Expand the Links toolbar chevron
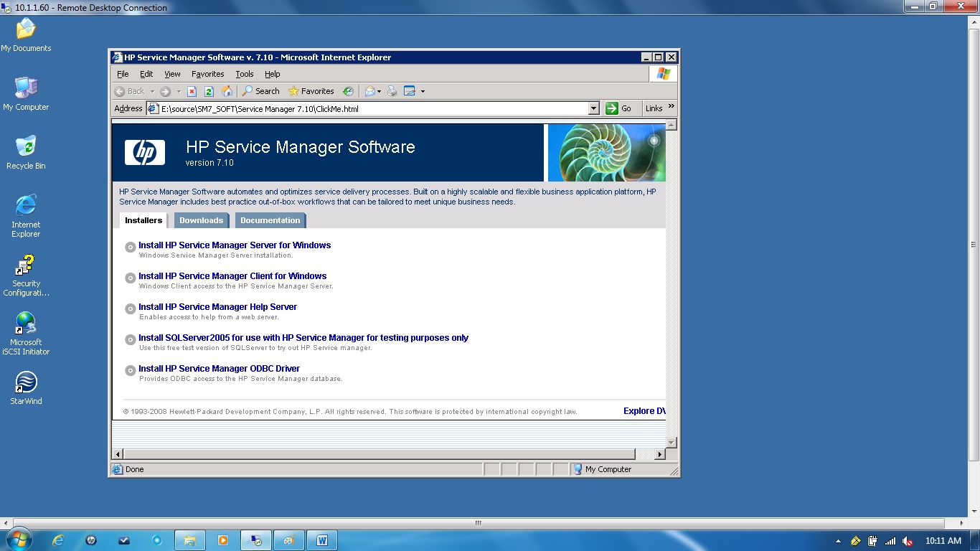Viewport: 980px width, 551px height. pyautogui.click(x=672, y=107)
